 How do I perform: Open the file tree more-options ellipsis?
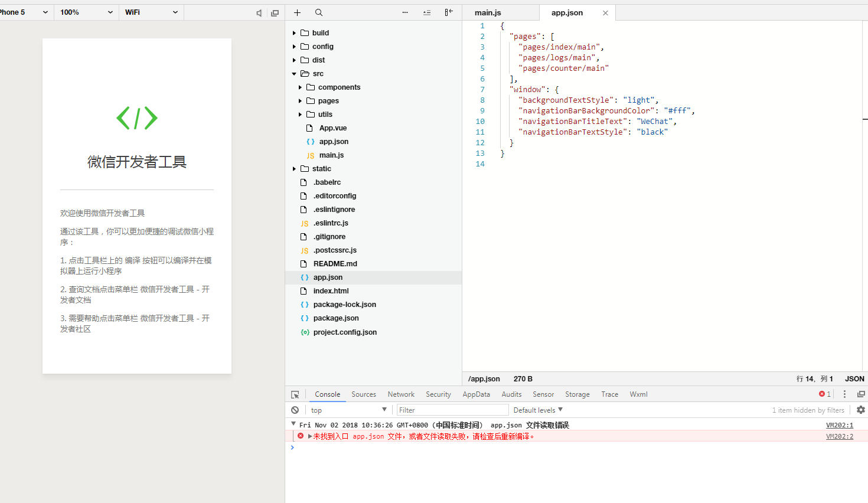[x=405, y=12]
